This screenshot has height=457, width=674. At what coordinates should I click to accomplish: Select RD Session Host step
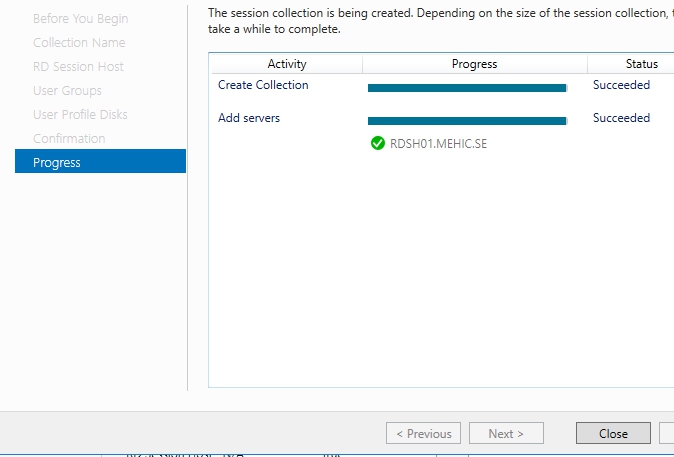(x=78, y=67)
